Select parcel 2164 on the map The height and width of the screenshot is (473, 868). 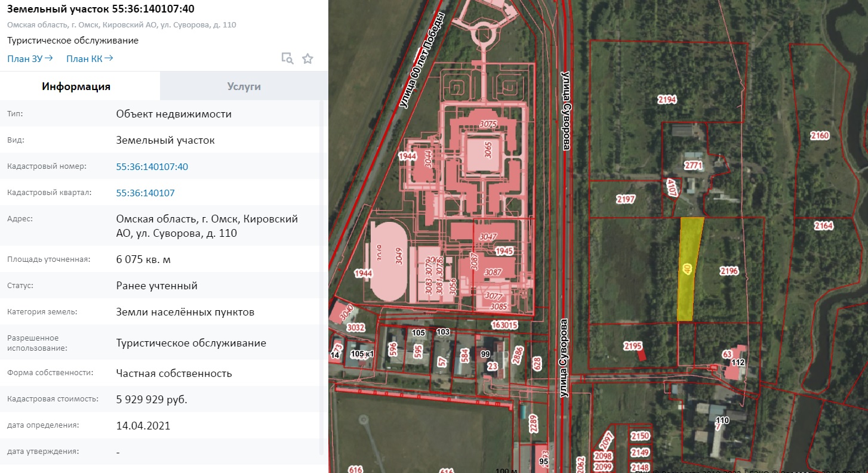click(823, 226)
